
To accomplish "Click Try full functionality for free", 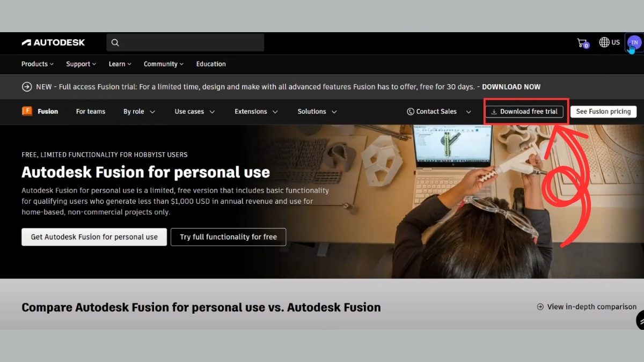I will (x=228, y=237).
